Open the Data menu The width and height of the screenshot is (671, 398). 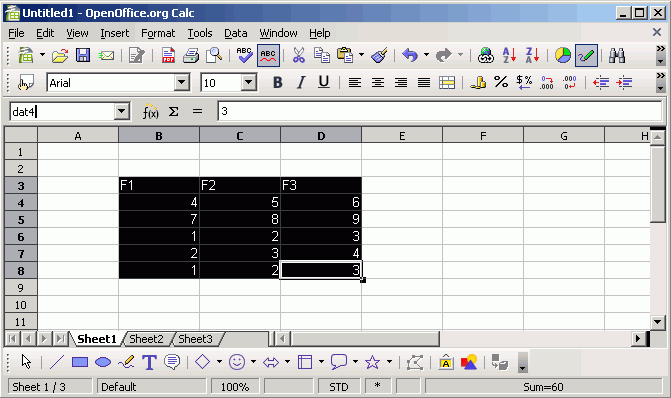tap(235, 33)
